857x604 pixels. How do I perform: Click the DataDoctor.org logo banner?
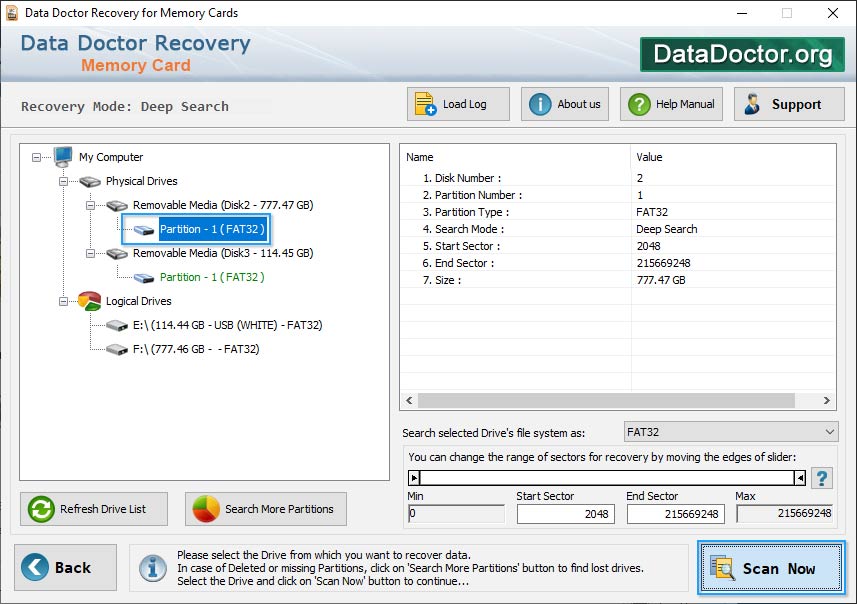point(742,54)
